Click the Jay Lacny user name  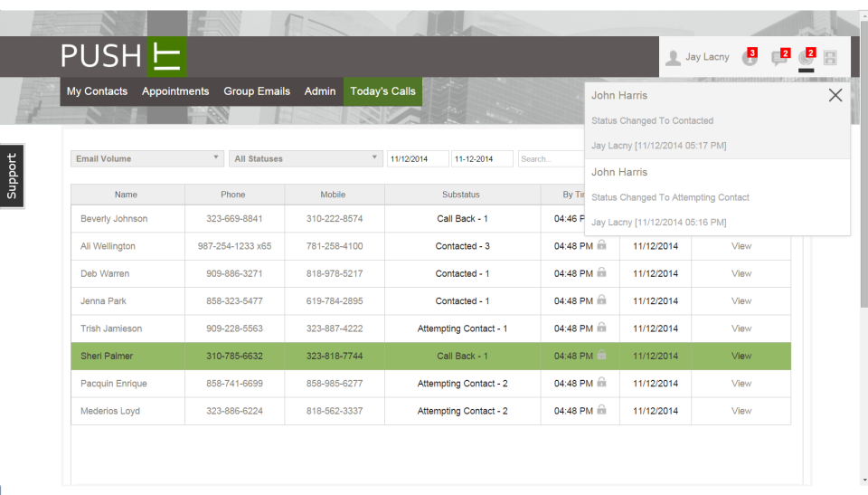coord(707,56)
